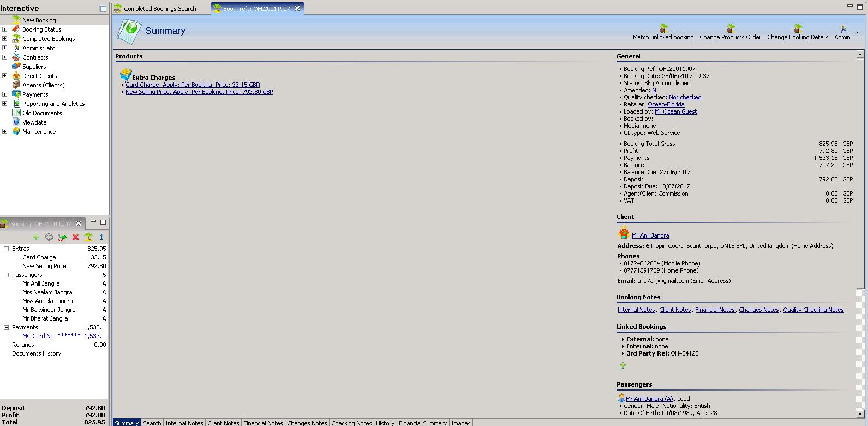Open the Card Charge extra charge link
The width and height of the screenshot is (868, 426).
tap(193, 85)
